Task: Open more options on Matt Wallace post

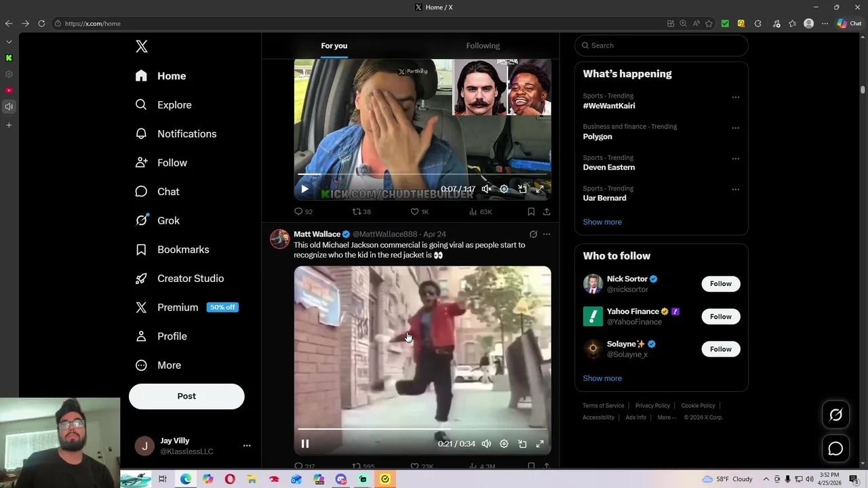Action: [x=547, y=235]
